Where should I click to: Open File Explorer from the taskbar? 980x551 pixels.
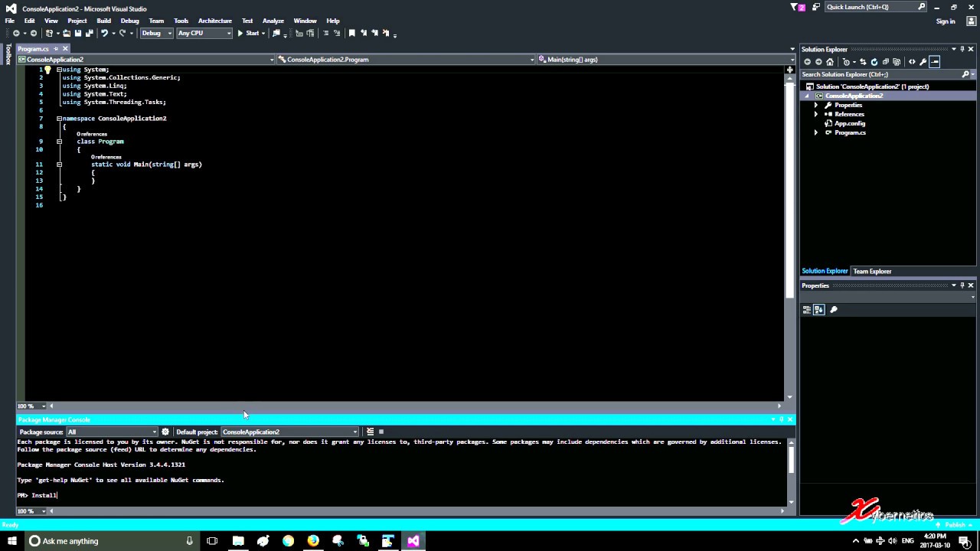pos(238,541)
